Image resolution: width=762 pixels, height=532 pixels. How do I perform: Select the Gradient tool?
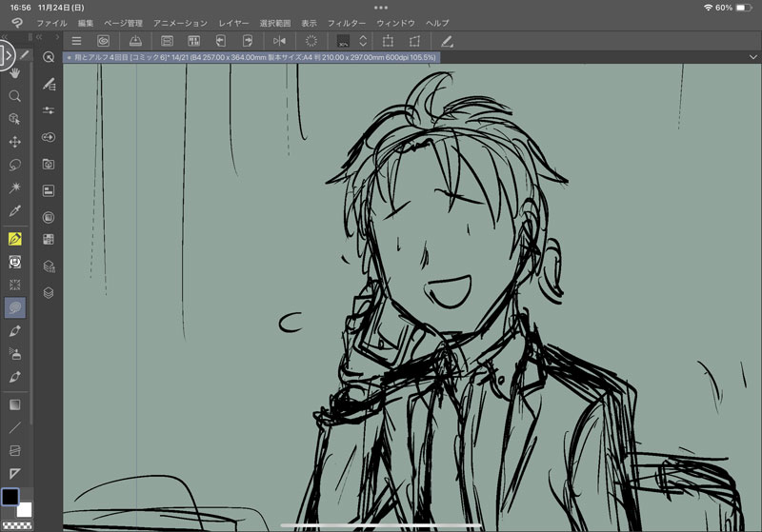click(15, 404)
